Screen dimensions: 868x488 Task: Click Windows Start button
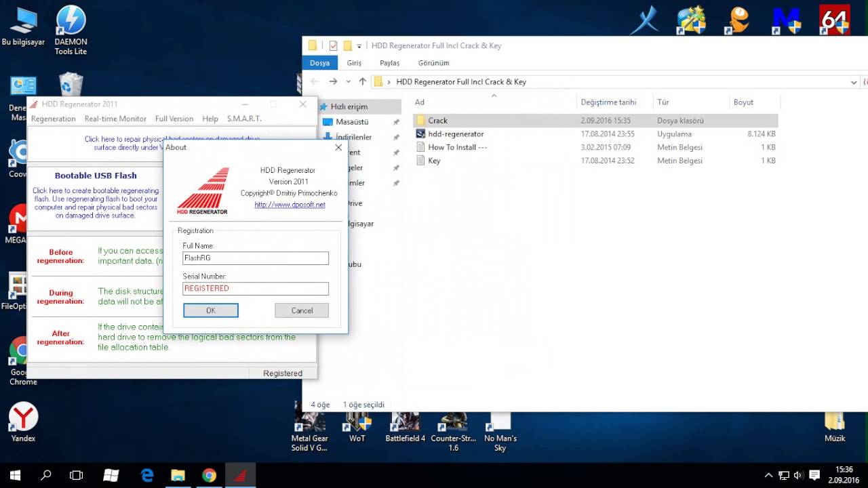point(15,475)
